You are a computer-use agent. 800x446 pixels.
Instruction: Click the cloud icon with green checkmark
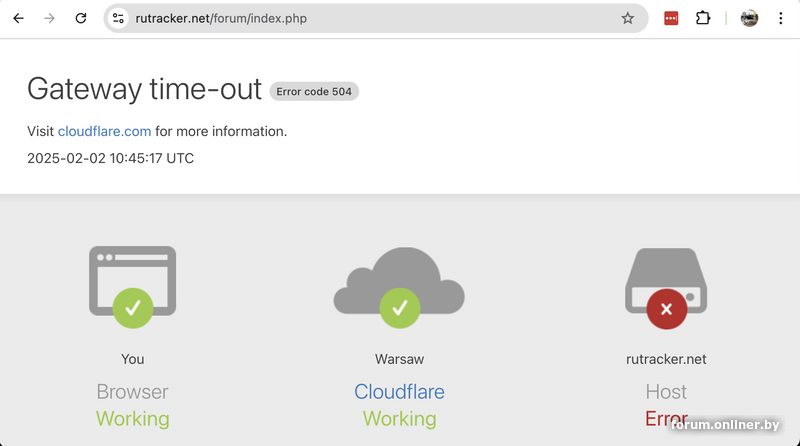(399, 287)
